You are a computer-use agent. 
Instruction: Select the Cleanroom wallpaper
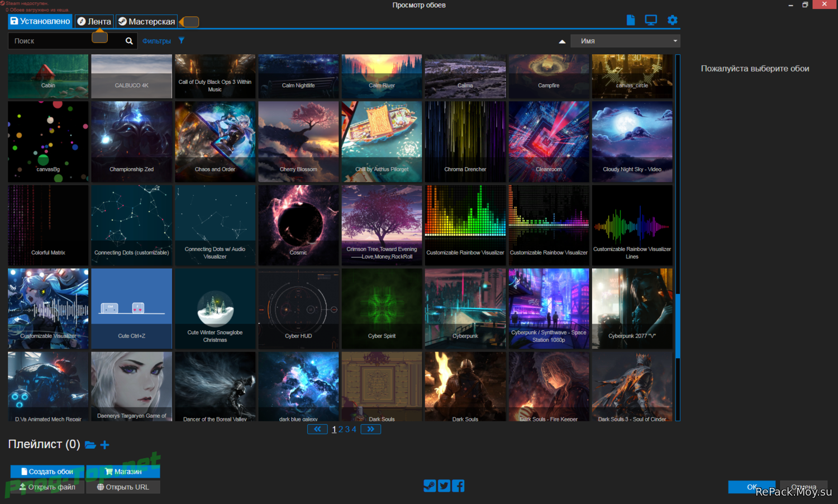click(549, 141)
